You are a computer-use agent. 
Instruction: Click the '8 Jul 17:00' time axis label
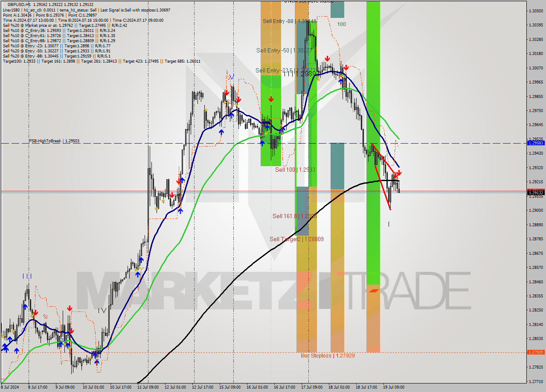37,387
